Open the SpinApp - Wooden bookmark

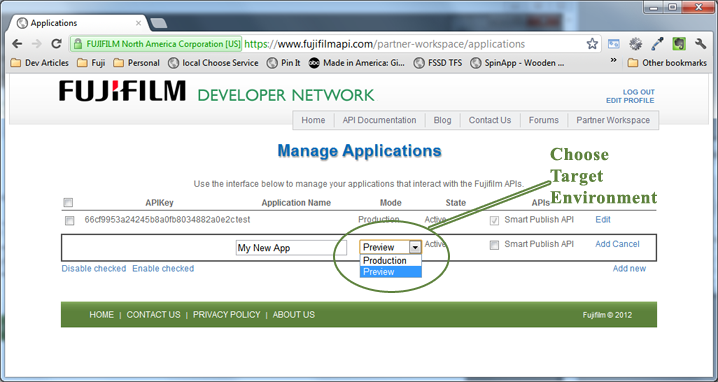pyautogui.click(x=517, y=63)
